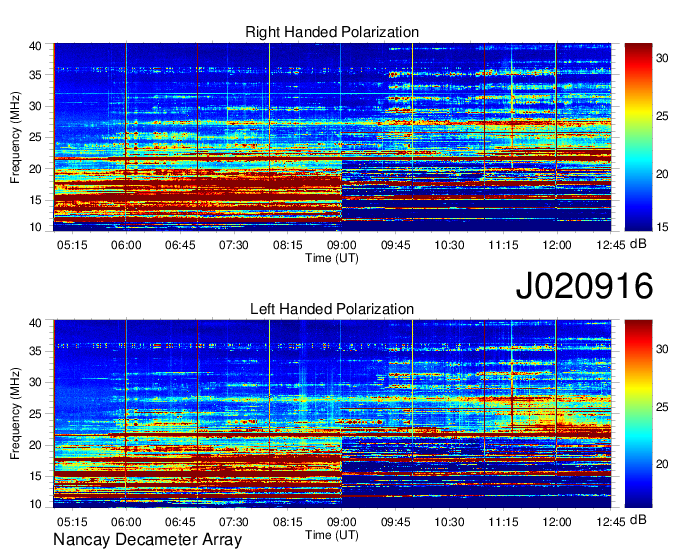Click the 12:00 time tick of Left Handed plot
Screen dimensions: 680x552
click(x=557, y=522)
